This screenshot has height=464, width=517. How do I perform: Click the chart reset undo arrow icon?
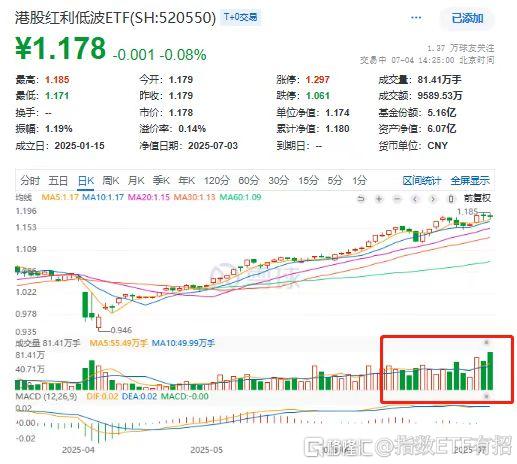[x=361, y=199]
